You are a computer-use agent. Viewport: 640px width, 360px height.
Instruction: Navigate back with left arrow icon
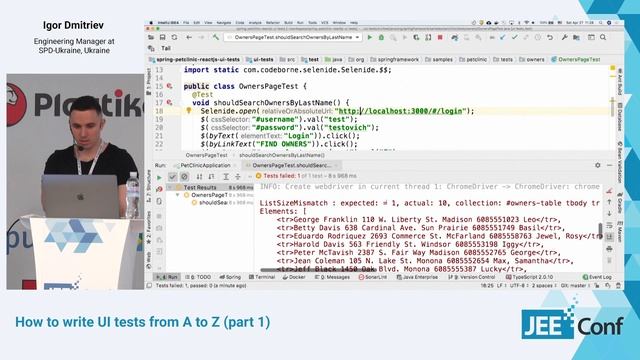pyautogui.click(x=189, y=38)
